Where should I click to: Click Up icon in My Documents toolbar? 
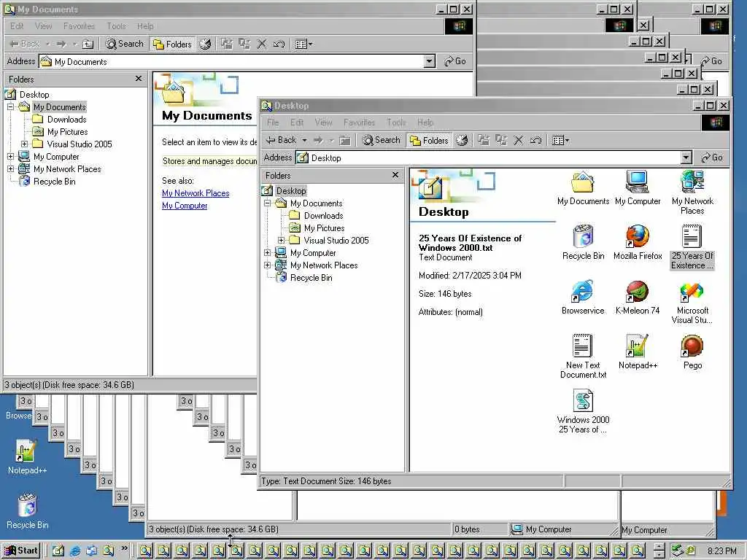(x=88, y=44)
